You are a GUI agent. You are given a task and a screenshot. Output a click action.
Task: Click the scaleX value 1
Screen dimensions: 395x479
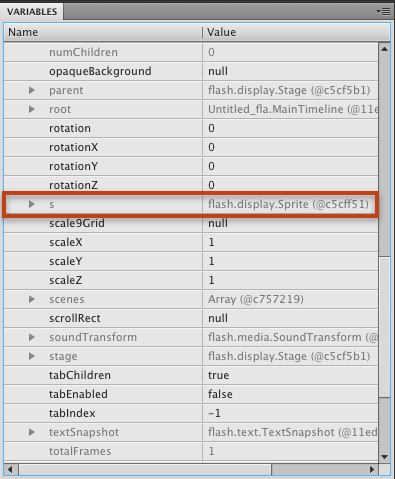pos(211,242)
